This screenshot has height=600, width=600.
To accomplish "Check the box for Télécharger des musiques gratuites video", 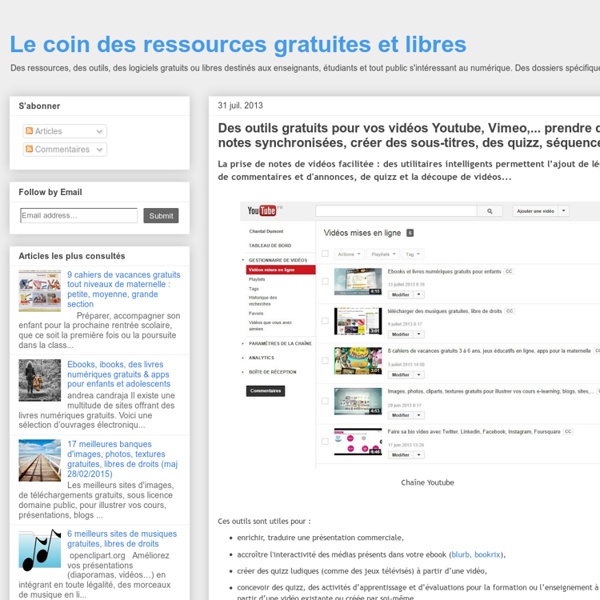I will (x=325, y=320).
